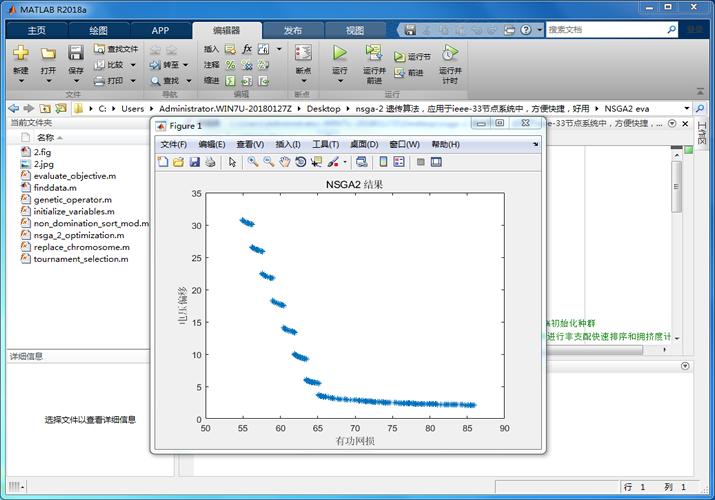Switch to the 绘图 ribbon tab
Screen dimensions: 715x500
point(98,30)
